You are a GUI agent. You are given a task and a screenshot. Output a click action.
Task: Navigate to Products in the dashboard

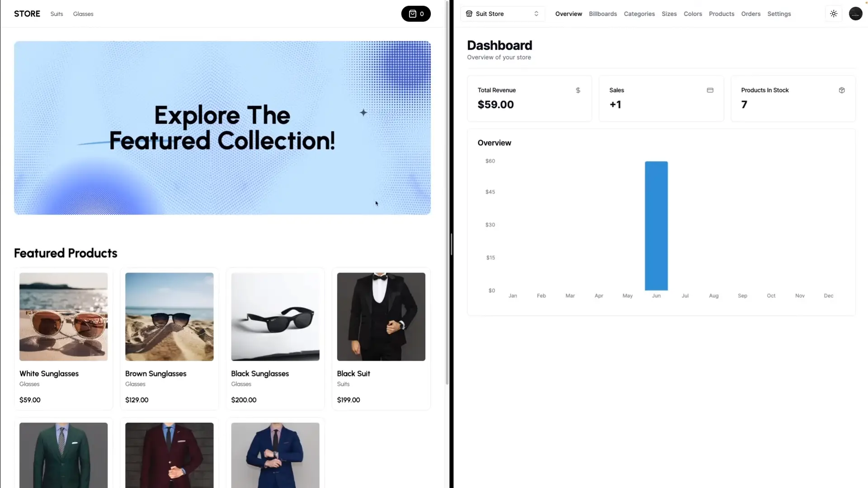click(721, 14)
